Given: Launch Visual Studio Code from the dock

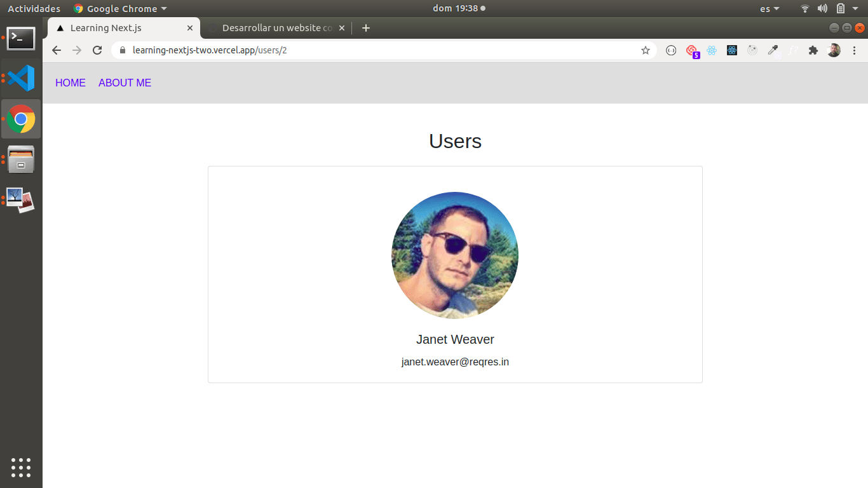Looking at the screenshot, I should click(21, 78).
